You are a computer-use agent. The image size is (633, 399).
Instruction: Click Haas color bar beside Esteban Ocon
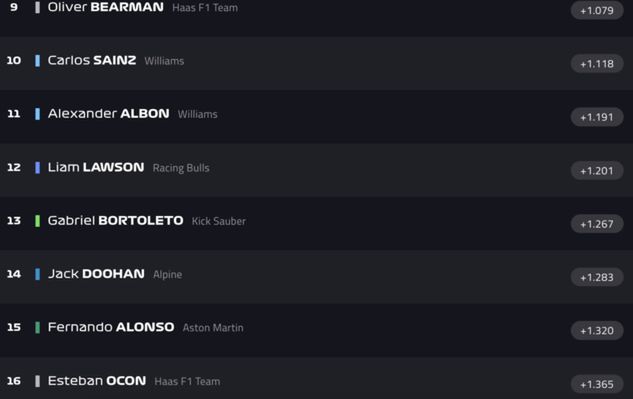click(x=38, y=381)
